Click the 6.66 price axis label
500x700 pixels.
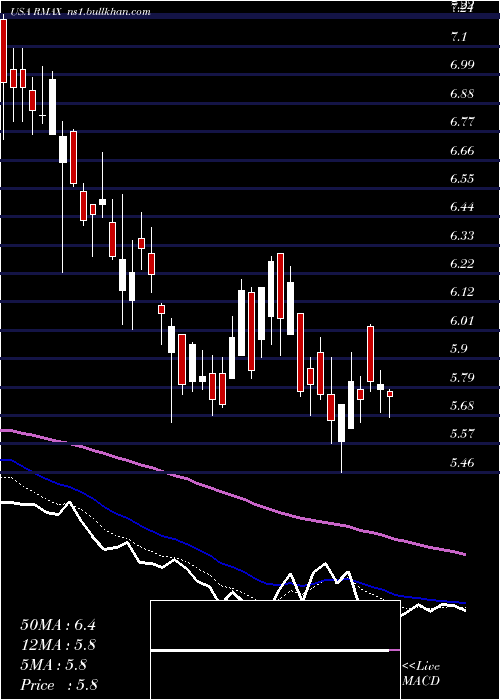pos(462,150)
